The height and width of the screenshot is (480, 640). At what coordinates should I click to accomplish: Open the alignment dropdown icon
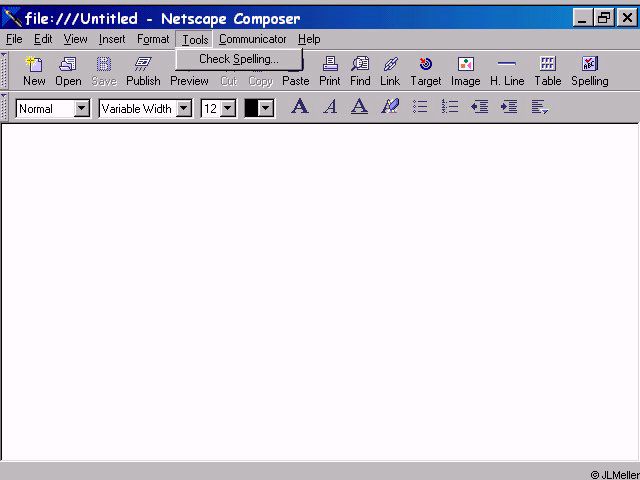(539, 107)
